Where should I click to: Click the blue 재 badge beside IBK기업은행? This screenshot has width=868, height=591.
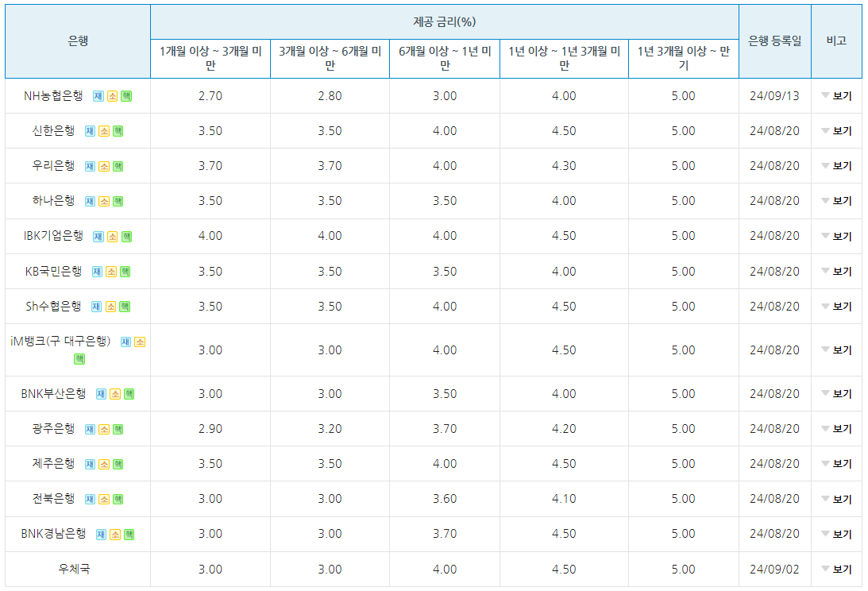98,237
